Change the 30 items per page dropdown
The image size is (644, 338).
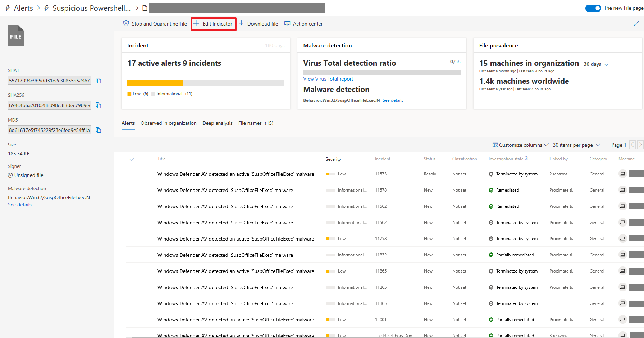pos(576,145)
